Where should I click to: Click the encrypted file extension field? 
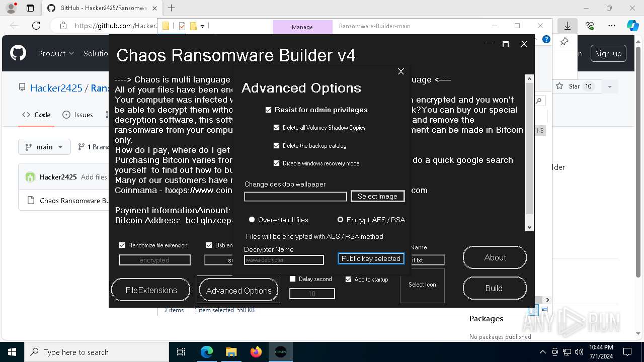154,260
